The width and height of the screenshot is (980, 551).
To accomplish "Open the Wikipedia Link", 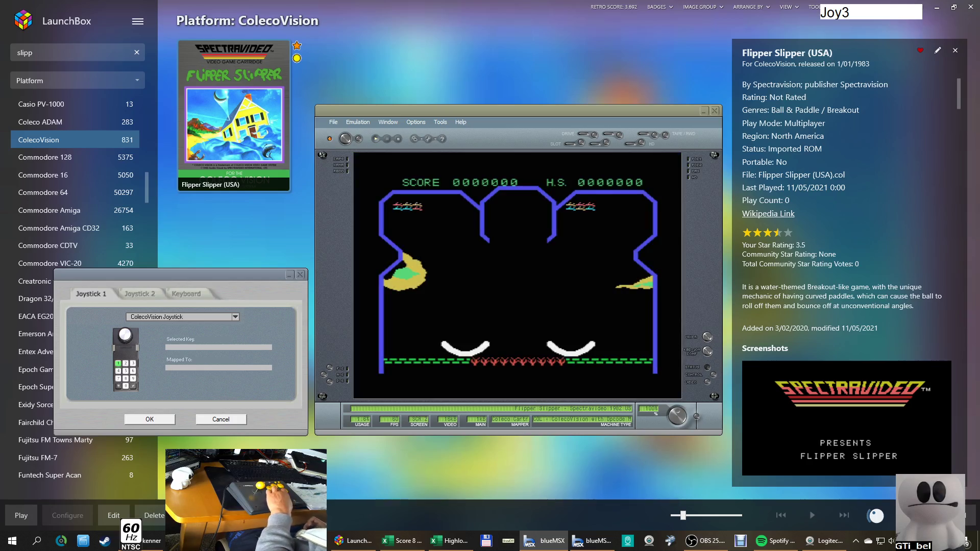I will [768, 214].
